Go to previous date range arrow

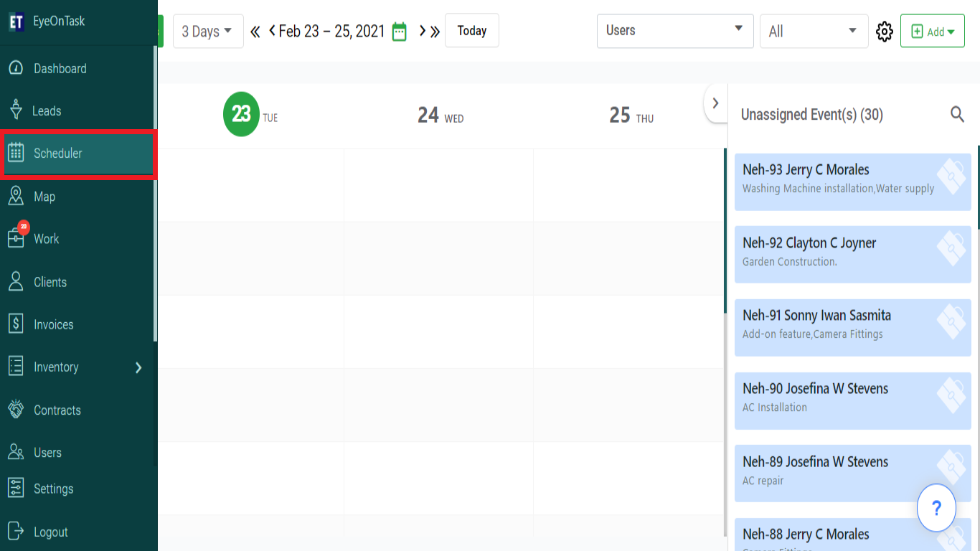point(272,31)
